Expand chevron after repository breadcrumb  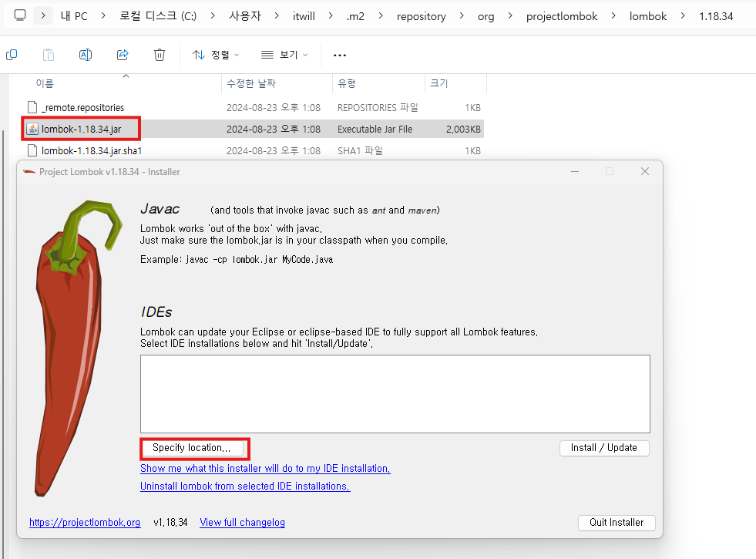pos(462,15)
